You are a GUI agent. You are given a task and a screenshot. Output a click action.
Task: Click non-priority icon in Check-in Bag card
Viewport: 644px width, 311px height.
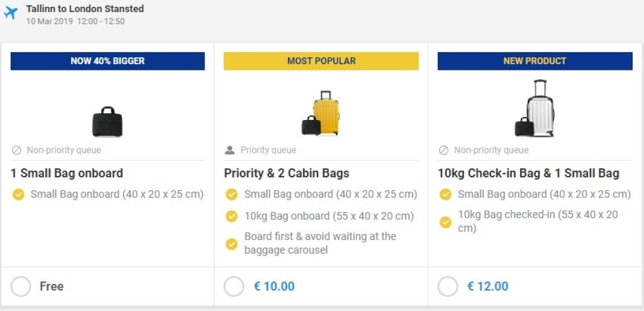(444, 151)
